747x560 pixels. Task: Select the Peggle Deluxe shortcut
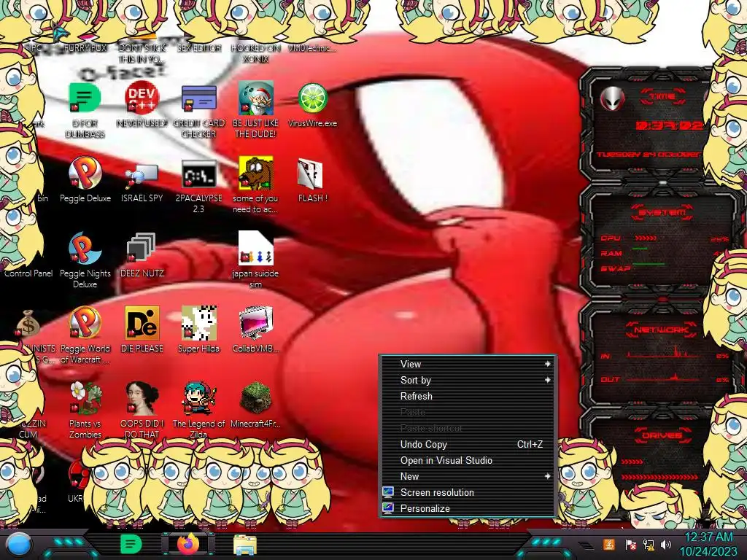[x=85, y=174]
